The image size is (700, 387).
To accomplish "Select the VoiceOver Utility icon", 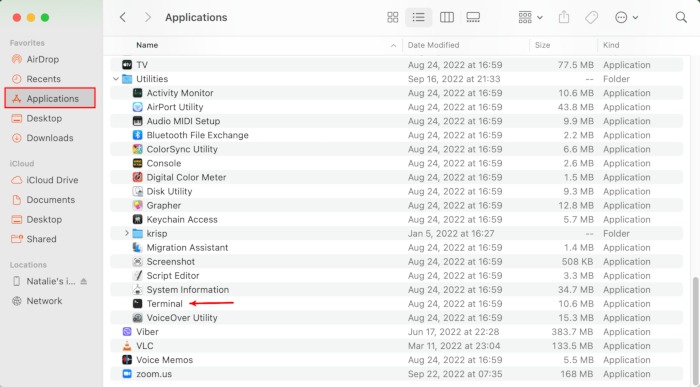I will (138, 318).
